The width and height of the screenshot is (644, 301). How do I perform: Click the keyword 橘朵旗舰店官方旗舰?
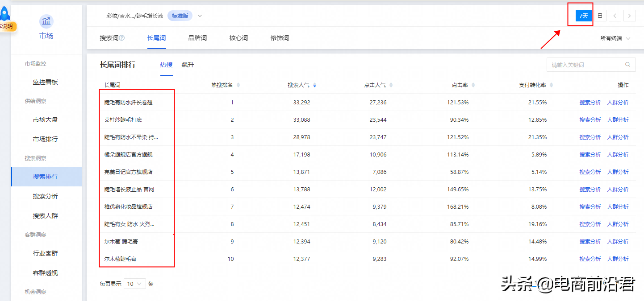pos(129,155)
